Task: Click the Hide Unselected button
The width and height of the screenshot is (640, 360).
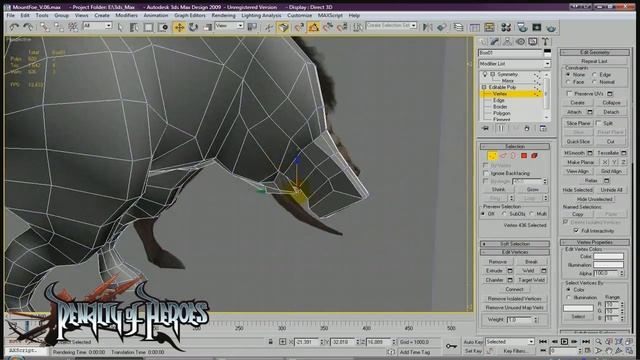Action: (x=594, y=199)
